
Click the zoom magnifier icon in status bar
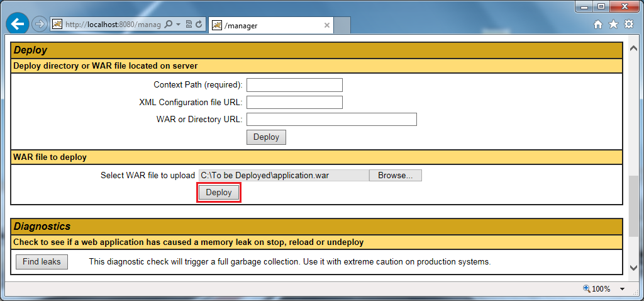587,288
